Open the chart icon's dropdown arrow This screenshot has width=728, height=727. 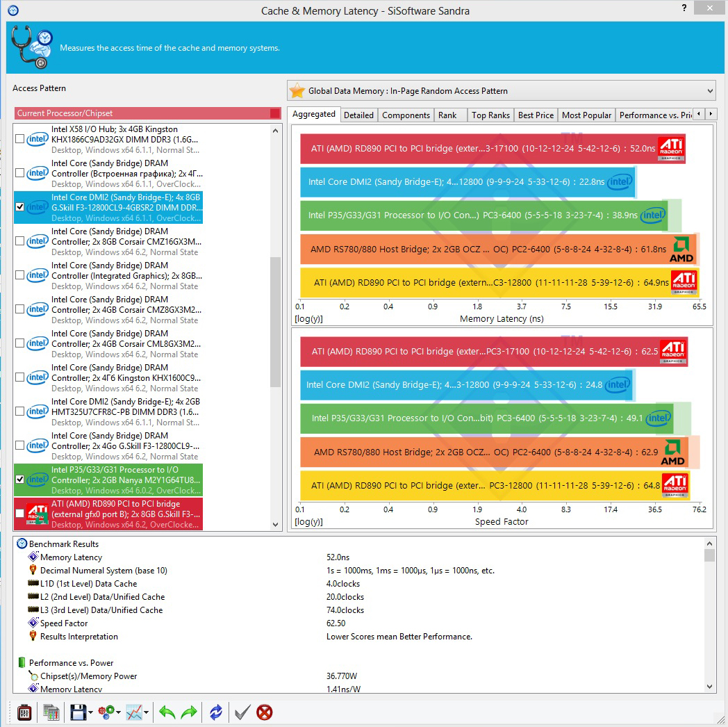(147, 712)
